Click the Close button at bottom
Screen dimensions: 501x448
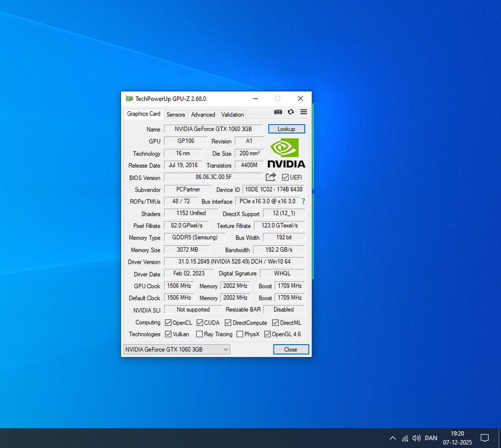coord(291,349)
